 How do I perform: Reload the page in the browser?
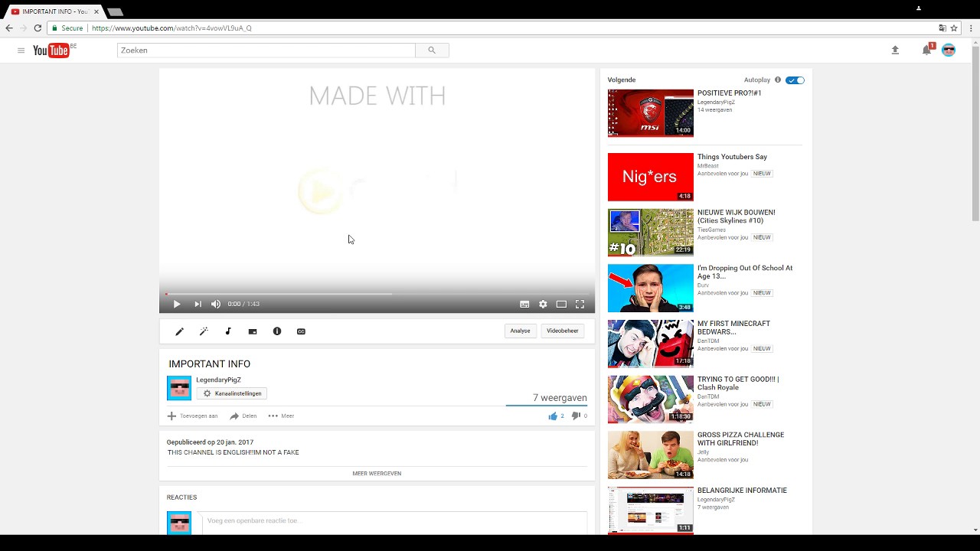point(38,28)
